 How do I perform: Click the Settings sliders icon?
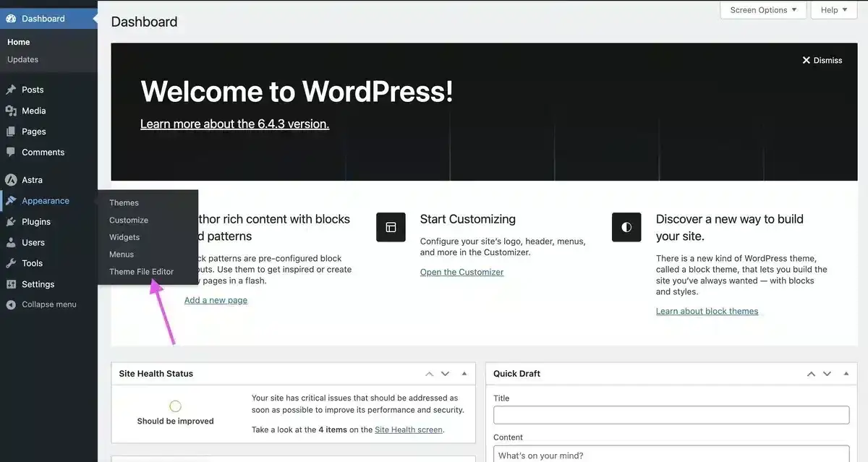pos(11,284)
